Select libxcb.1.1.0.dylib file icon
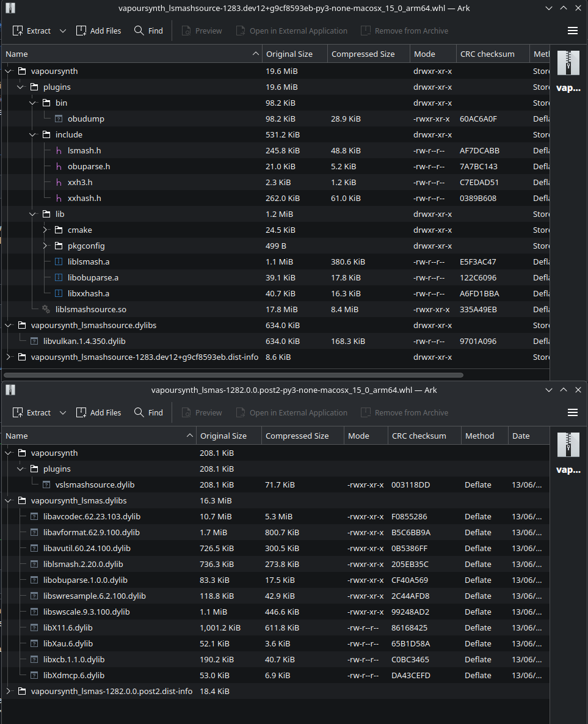The height and width of the screenshot is (724, 588). [x=34, y=660]
